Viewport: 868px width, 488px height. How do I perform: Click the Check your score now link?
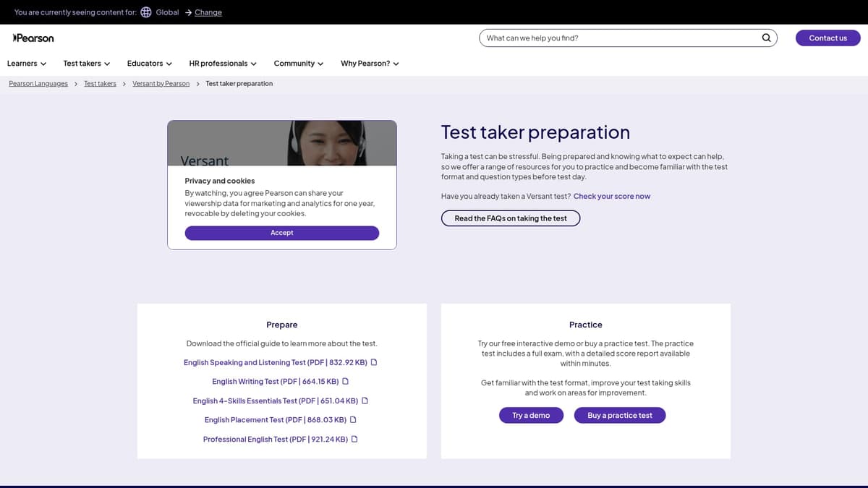point(612,197)
